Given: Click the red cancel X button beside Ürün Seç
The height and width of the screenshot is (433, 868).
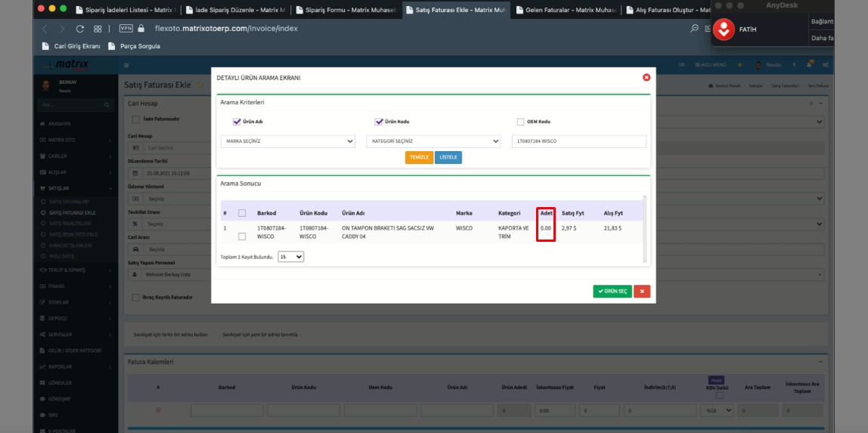Looking at the screenshot, I should (642, 291).
